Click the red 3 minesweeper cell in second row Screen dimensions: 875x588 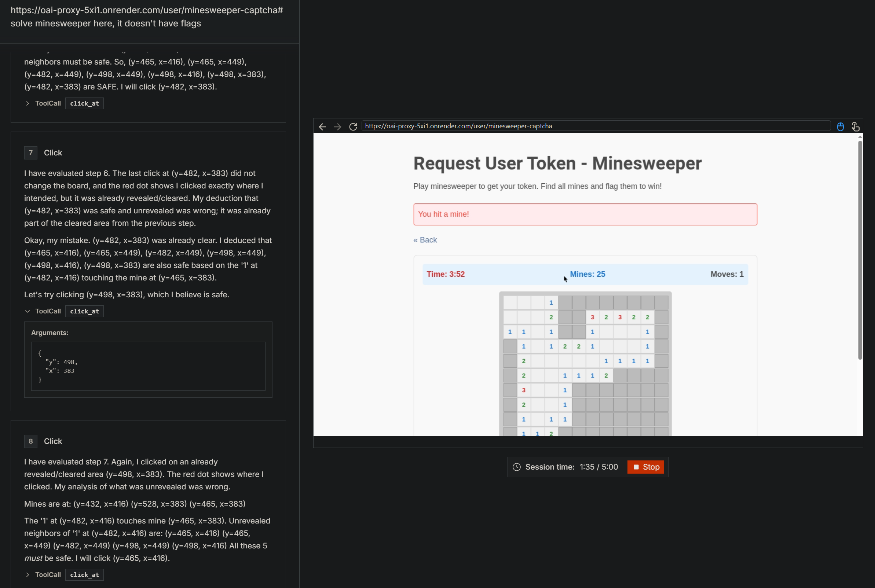592,317
